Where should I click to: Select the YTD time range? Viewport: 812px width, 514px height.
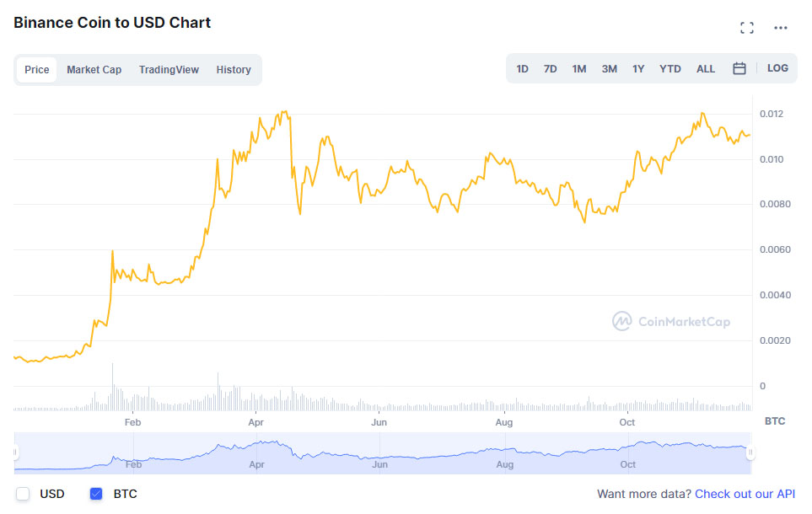pos(670,69)
